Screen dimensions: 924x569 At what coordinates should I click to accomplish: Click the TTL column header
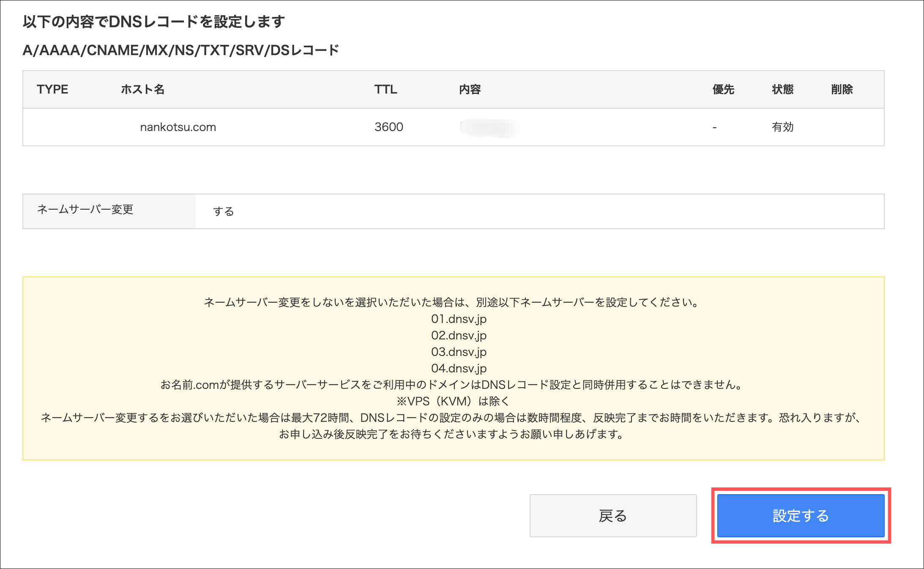(385, 89)
